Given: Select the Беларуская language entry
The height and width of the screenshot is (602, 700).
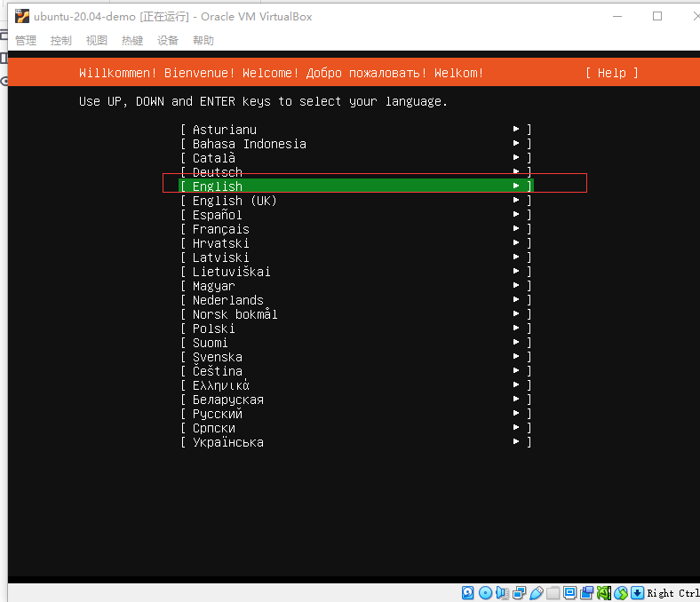Looking at the screenshot, I should pyautogui.click(x=356, y=400).
